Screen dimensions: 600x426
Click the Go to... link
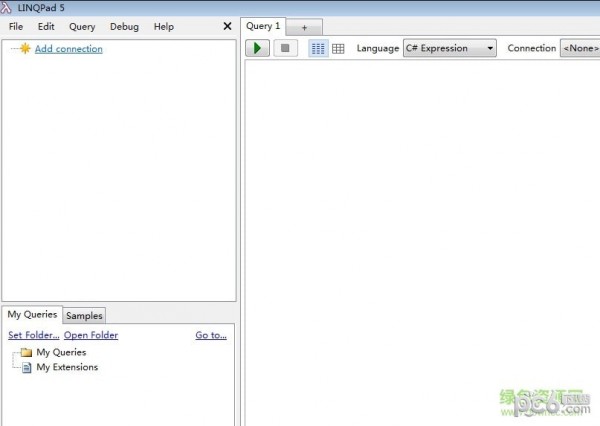211,335
